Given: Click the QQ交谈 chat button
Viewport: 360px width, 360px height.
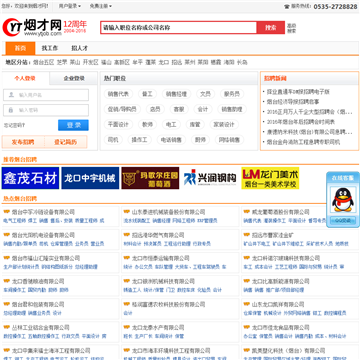Looking at the screenshot, I should pyautogui.click(x=343, y=220).
